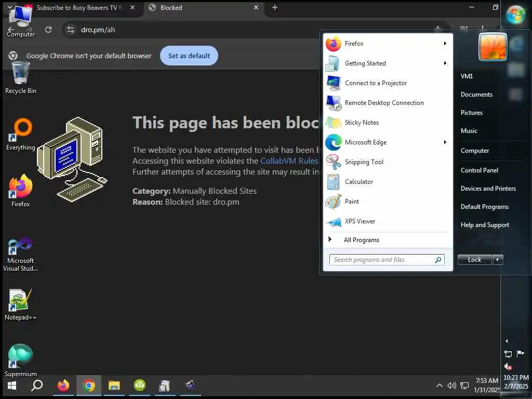This screenshot has width=532, height=399.
Task: Select the Everything desktop shortcut
Action: (x=21, y=135)
